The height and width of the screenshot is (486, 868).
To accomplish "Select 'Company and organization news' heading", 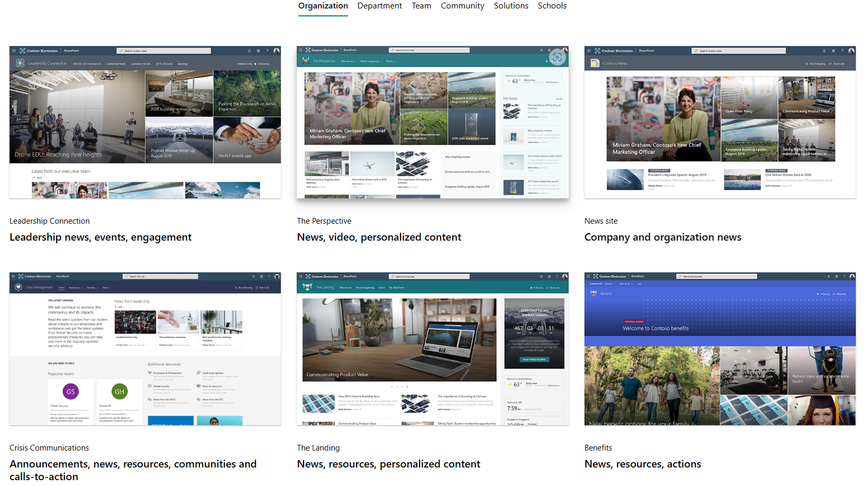I will (663, 237).
